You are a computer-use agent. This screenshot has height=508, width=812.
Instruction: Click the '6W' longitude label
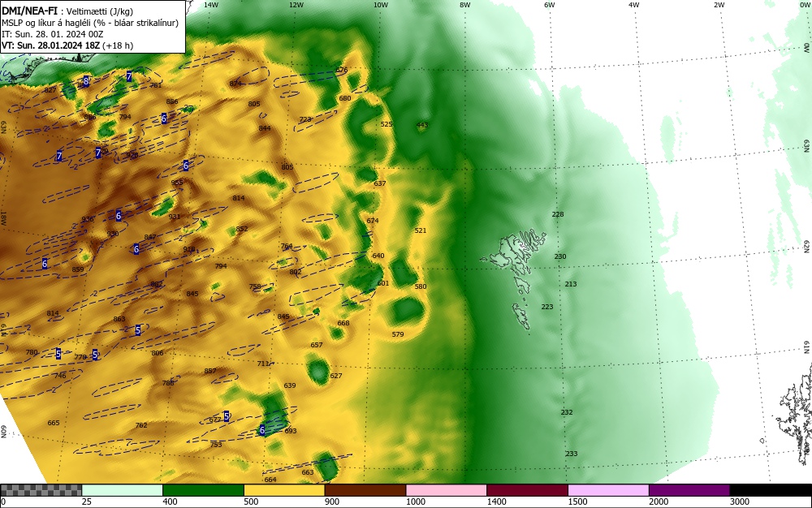pyautogui.click(x=550, y=5)
